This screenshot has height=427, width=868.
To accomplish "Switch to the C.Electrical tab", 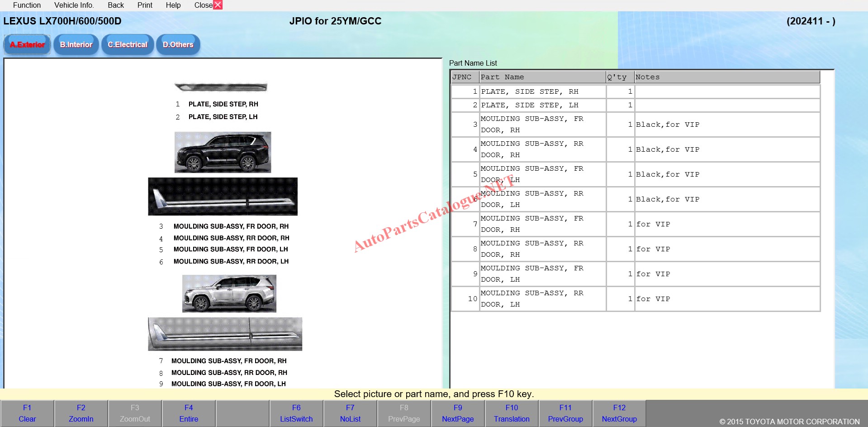I will pyautogui.click(x=128, y=44).
